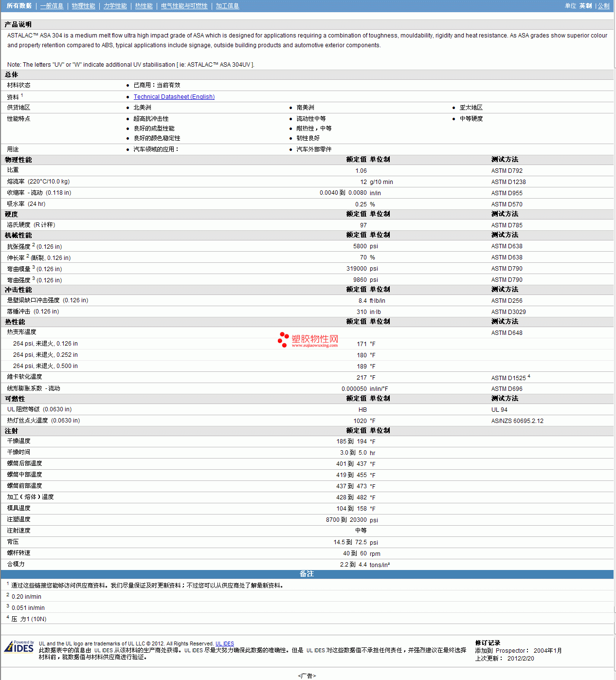Click 汽车外部零件 usage entry
Image resolution: width=616 pixels, height=680 pixels.
point(314,149)
